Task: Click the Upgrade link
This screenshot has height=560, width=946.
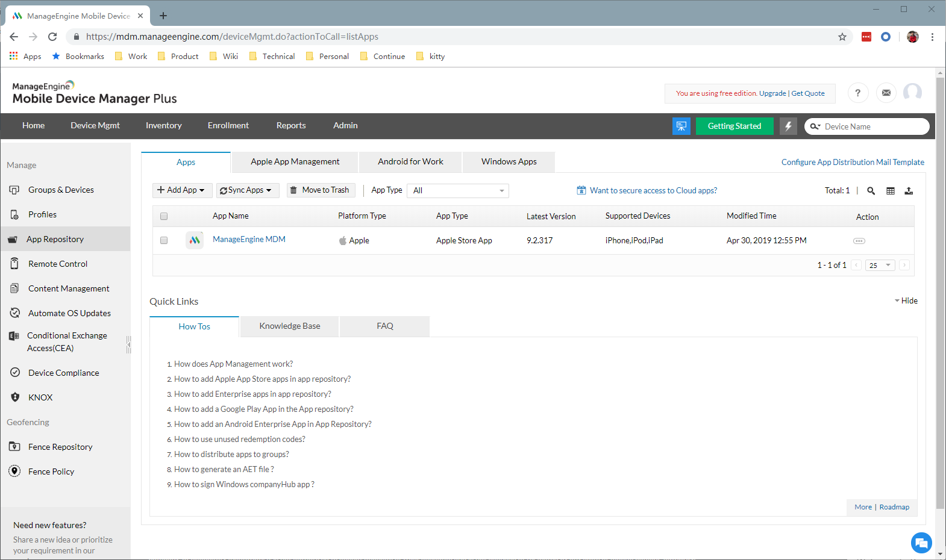Action: pyautogui.click(x=772, y=93)
